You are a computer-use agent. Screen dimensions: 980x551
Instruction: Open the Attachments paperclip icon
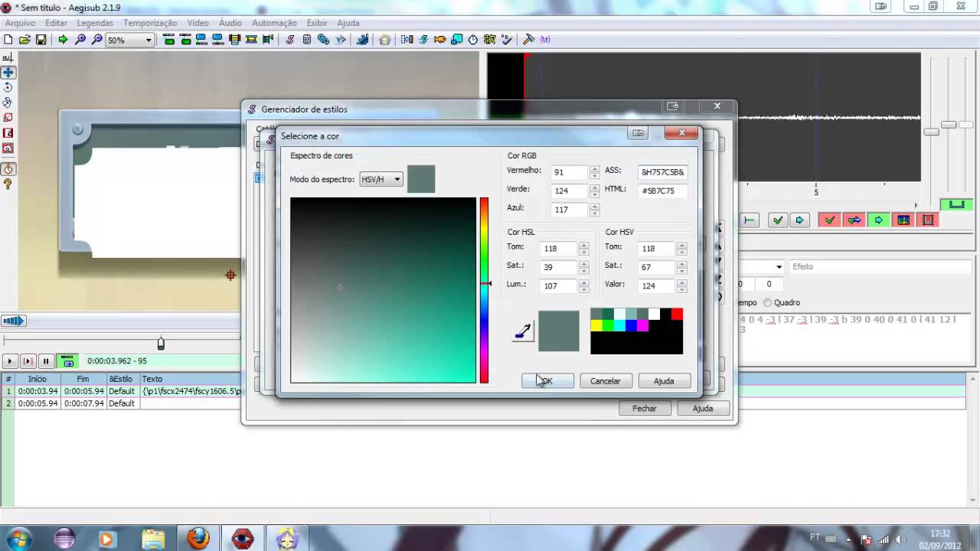click(323, 39)
